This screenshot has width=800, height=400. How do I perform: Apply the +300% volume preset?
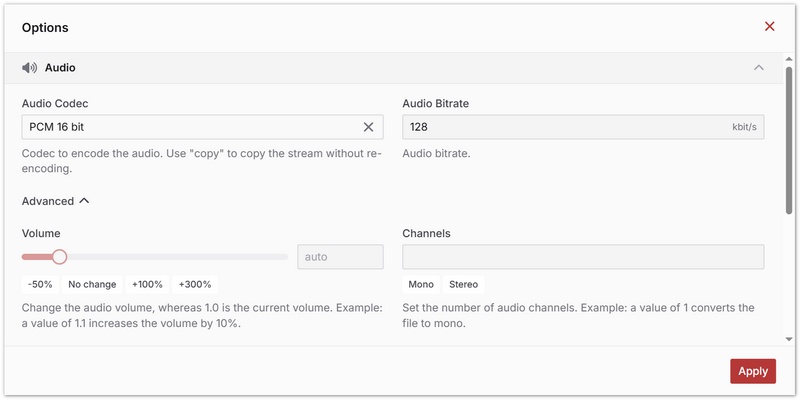click(195, 285)
